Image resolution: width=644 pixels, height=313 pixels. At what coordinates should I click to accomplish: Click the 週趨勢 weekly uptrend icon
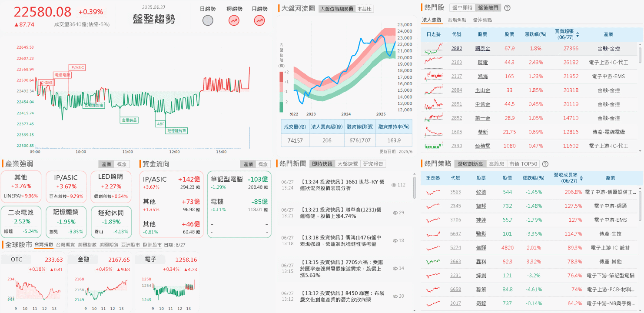click(x=234, y=20)
